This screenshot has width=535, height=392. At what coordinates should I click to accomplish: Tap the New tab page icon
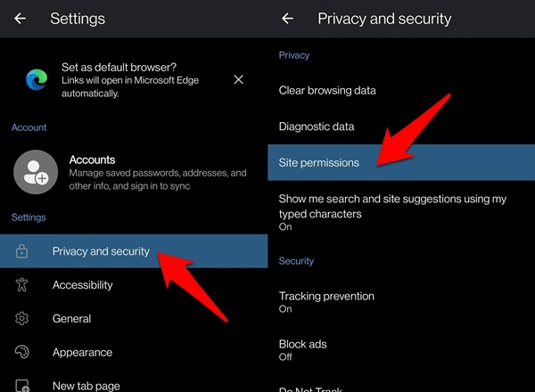click(22, 385)
